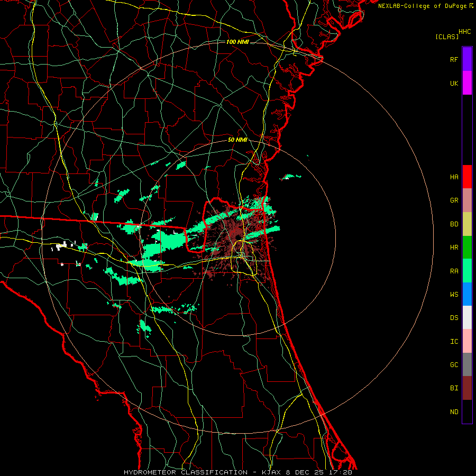Click the [CLAS] units label
The image size is (476, 476).
447,36
